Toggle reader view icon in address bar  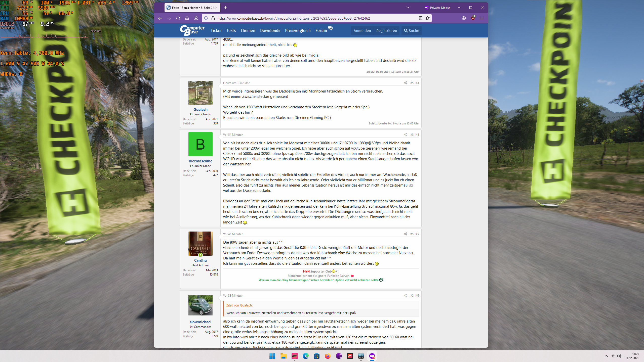tap(420, 18)
